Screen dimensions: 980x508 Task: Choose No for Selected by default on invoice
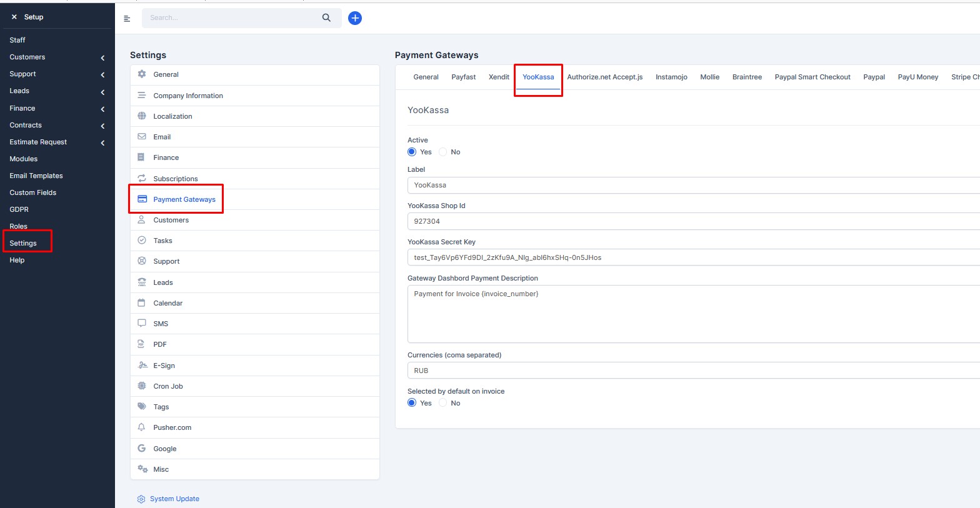tap(443, 403)
